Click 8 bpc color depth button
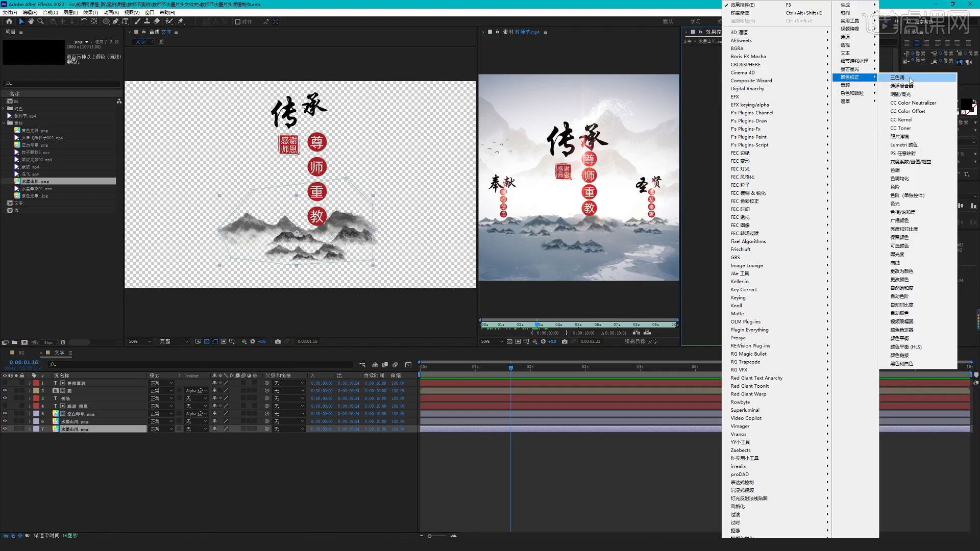The height and width of the screenshot is (551, 980). point(48,342)
